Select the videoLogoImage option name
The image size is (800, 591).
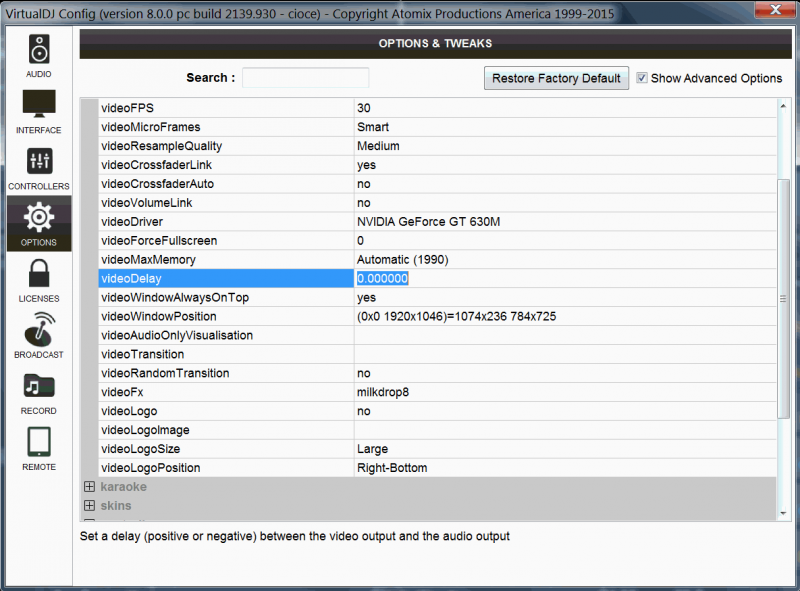145,430
